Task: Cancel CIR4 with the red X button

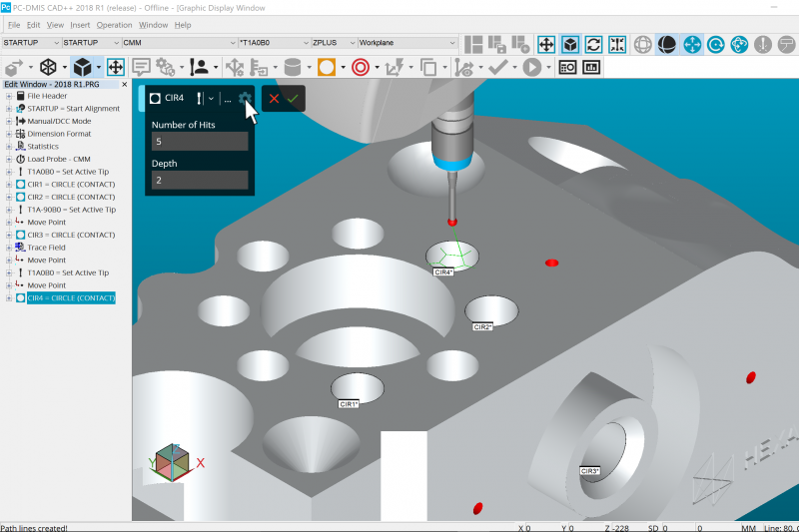Action: click(274, 99)
